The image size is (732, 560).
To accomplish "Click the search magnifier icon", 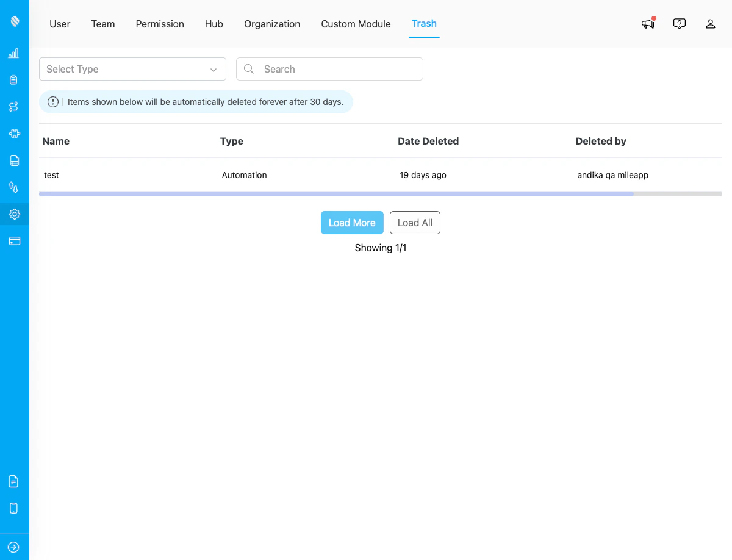I will [249, 69].
